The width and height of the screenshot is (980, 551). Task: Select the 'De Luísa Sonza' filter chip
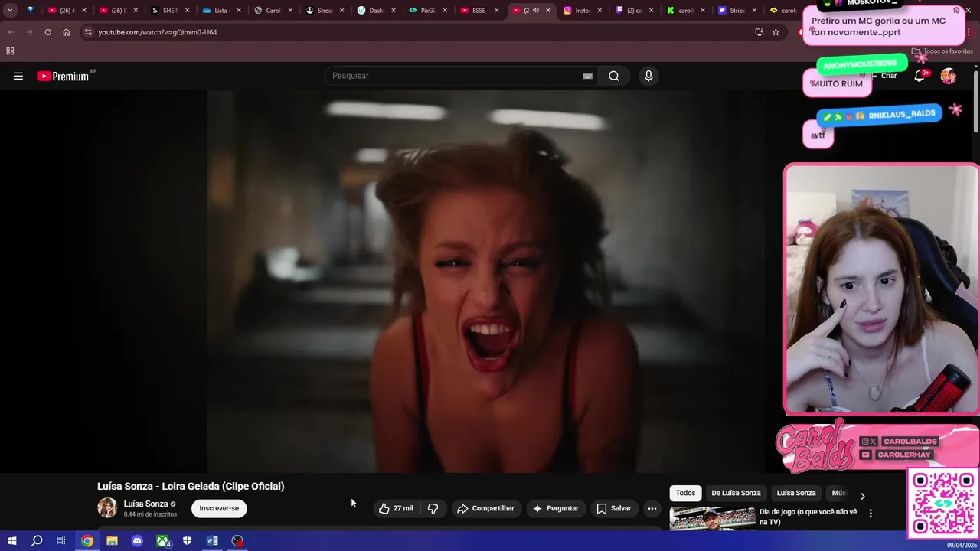click(x=736, y=493)
